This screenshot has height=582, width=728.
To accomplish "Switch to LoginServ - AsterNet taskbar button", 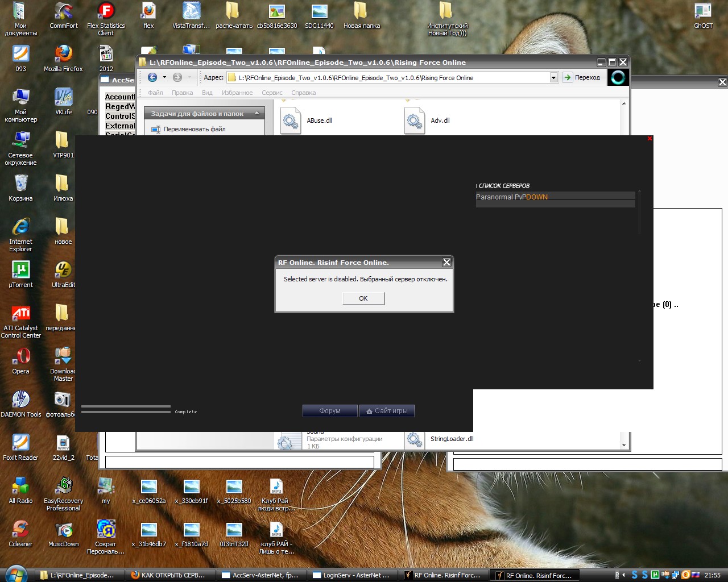I will coord(353,575).
